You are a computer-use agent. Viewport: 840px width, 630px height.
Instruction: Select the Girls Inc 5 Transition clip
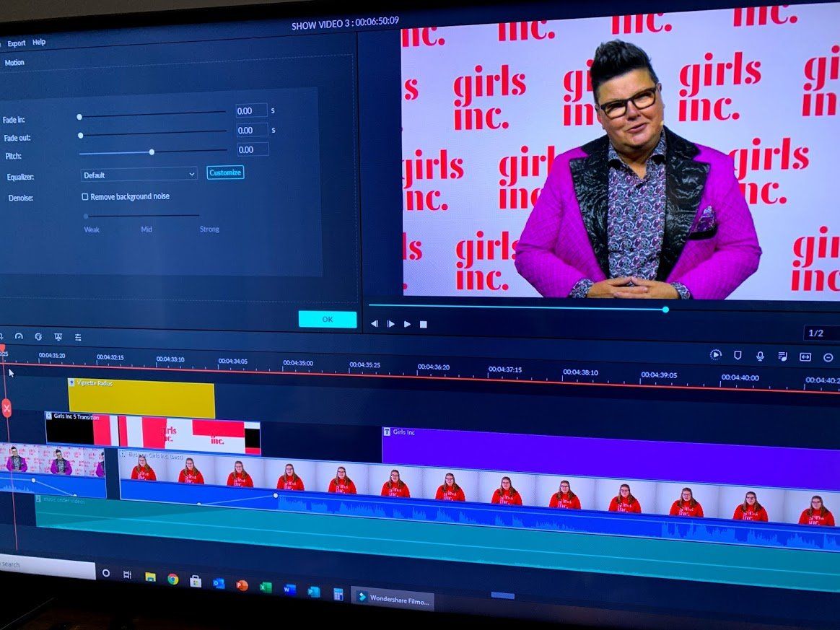tap(153, 434)
